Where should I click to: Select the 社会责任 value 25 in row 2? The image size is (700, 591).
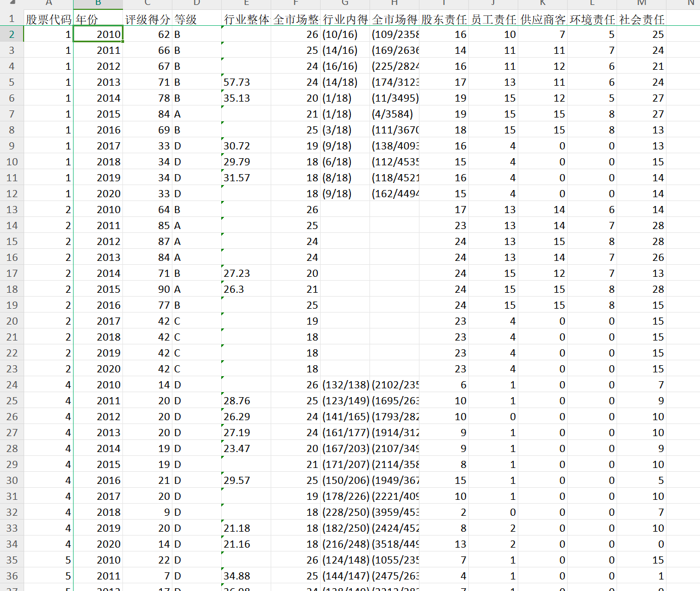[x=641, y=34]
